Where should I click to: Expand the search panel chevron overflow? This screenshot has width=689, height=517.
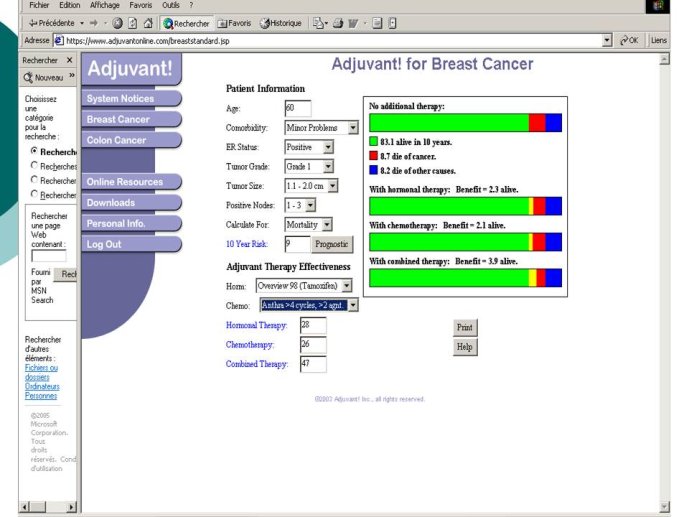pos(72,76)
